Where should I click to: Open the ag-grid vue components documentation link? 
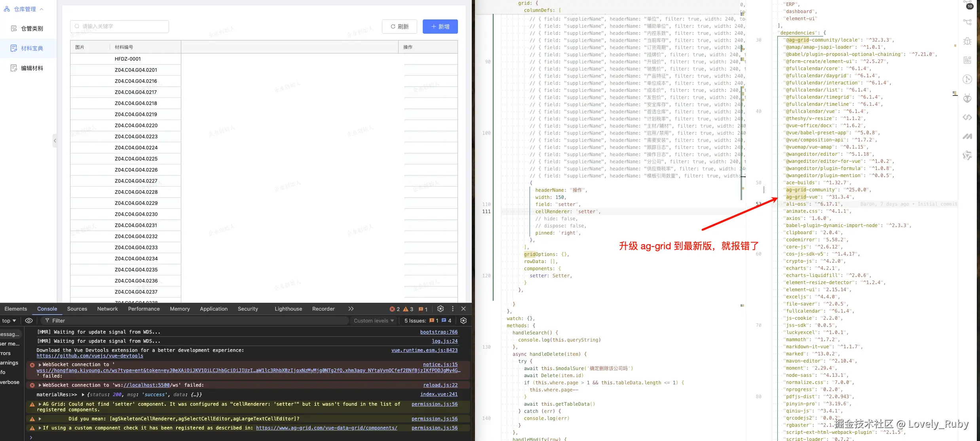pyautogui.click(x=326, y=428)
